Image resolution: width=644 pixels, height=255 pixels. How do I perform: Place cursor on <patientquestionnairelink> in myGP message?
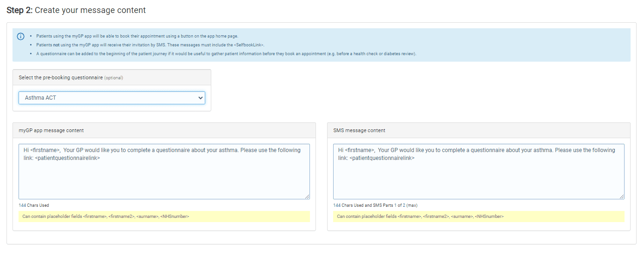(x=68, y=158)
